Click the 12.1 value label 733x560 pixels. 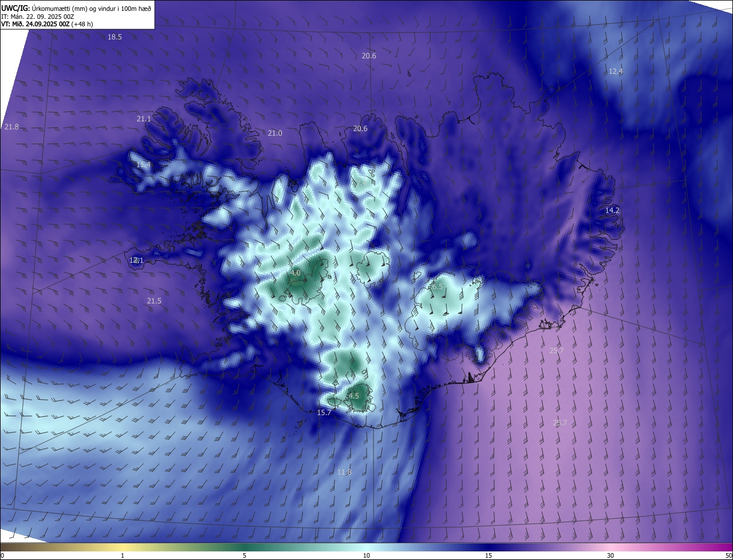tap(136, 260)
